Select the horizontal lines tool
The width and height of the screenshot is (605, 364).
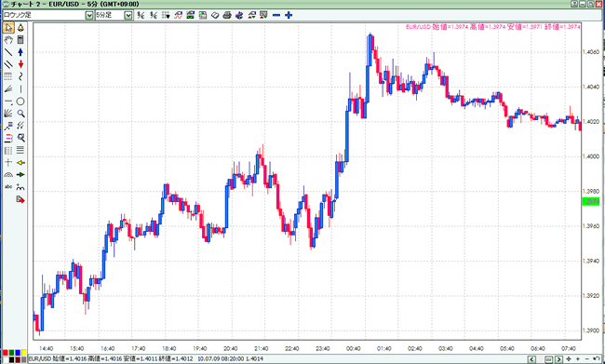coord(20,150)
